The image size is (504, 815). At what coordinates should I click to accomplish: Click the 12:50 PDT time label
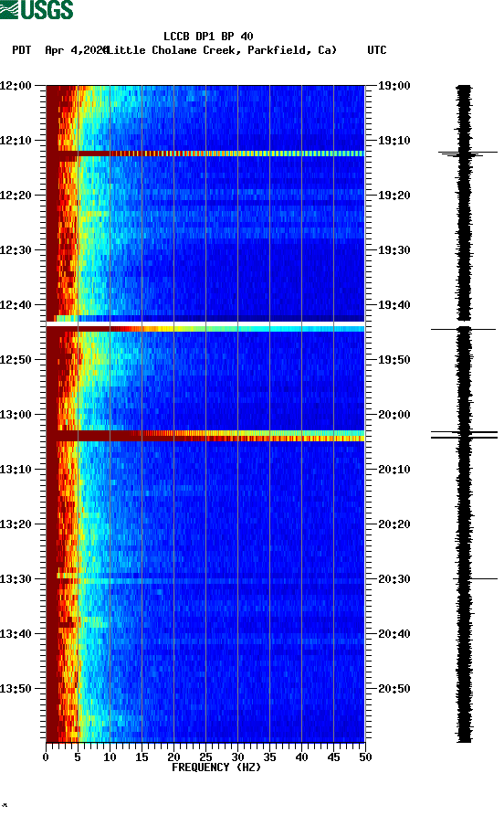point(16,360)
